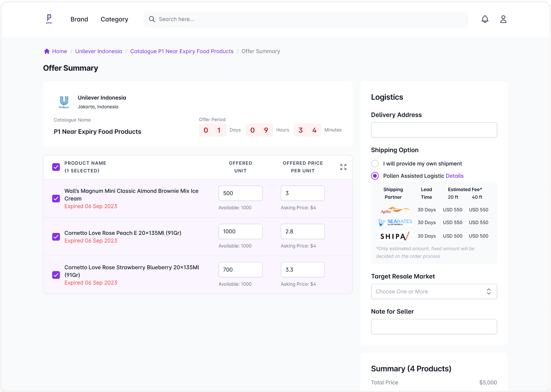Click Wall's Magnum Mini Classic product name
This screenshot has height=392, width=551.
pyautogui.click(x=131, y=194)
